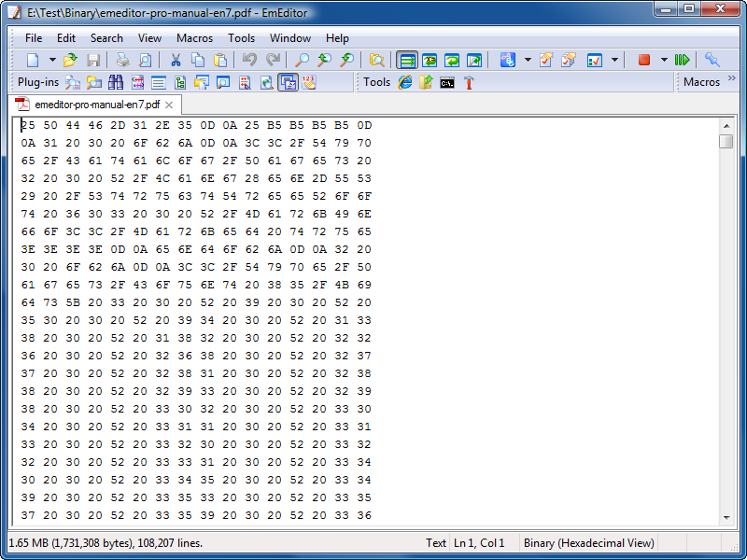747x560 pixels.
Task: Copy selection using Copy icon
Action: point(198,60)
